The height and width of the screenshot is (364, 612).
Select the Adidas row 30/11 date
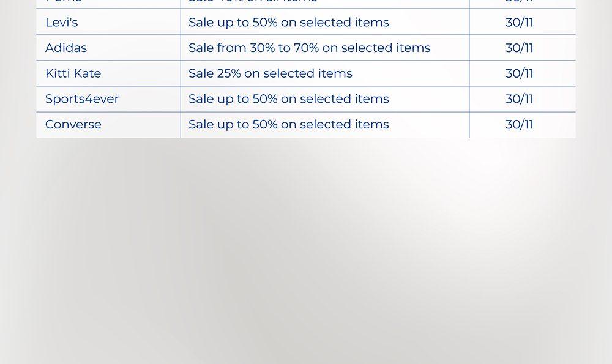coord(519,48)
